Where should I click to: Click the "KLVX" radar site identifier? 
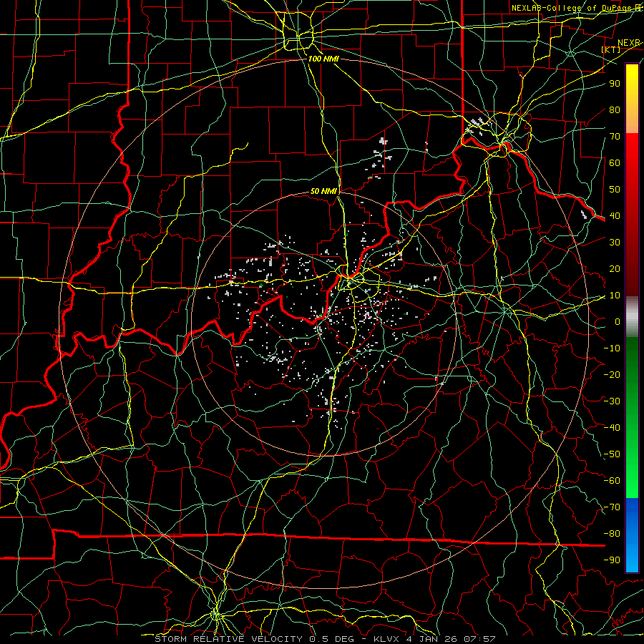pyautogui.click(x=388, y=639)
